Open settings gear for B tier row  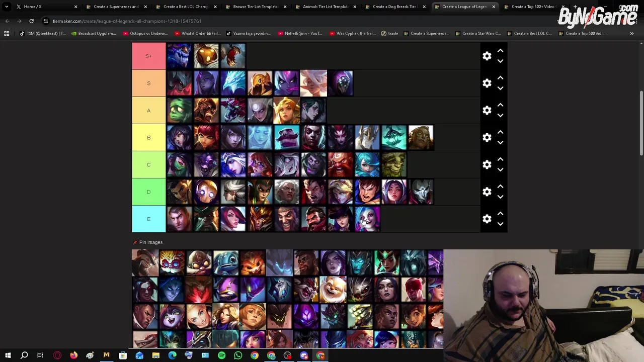pos(487,137)
